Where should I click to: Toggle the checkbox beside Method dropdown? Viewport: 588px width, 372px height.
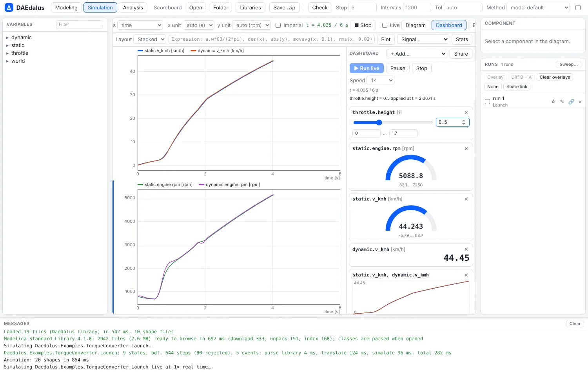[578, 7]
